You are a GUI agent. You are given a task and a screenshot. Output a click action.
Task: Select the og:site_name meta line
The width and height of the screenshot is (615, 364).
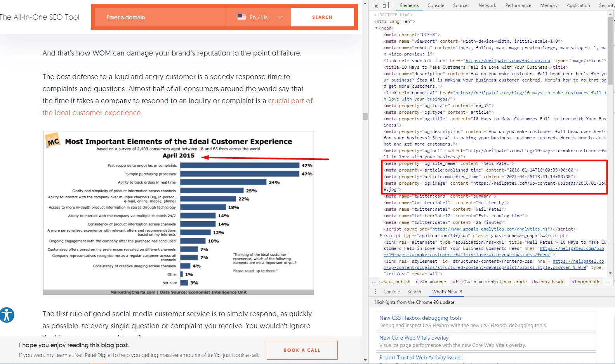click(449, 163)
